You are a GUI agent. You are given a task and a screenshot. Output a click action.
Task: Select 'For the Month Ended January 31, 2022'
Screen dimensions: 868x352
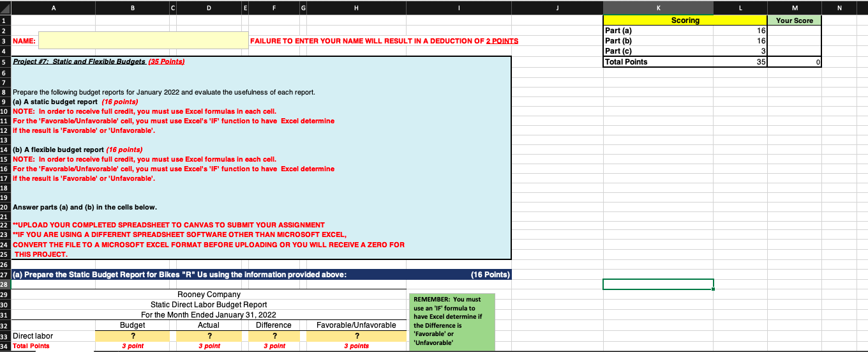pos(209,315)
